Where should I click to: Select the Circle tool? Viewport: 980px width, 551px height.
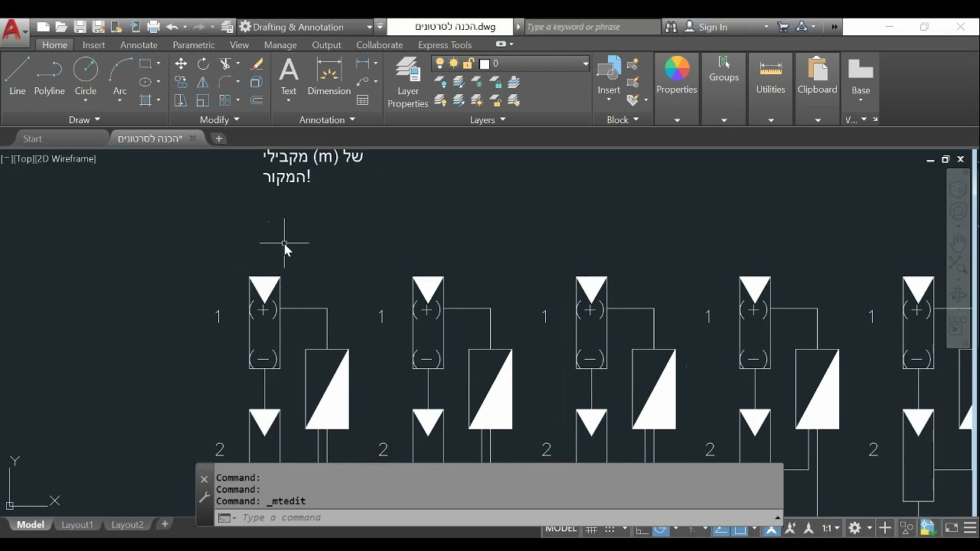pos(85,77)
